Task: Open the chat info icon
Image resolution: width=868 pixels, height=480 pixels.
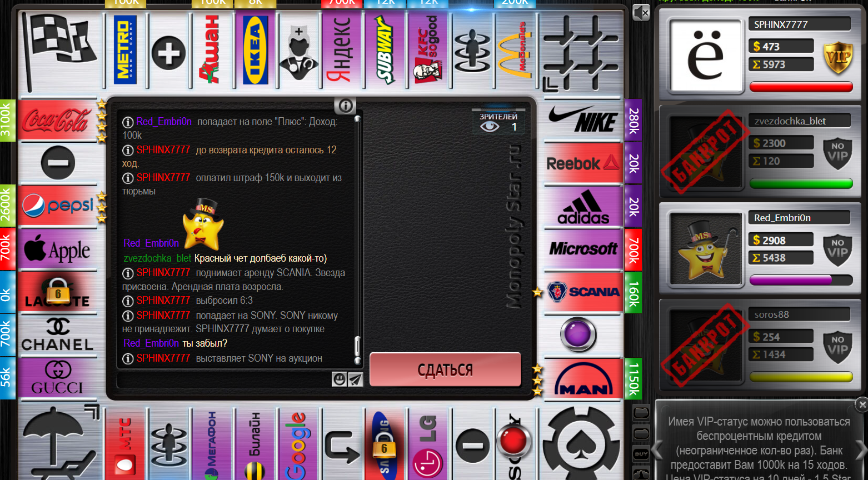Action: tap(346, 106)
